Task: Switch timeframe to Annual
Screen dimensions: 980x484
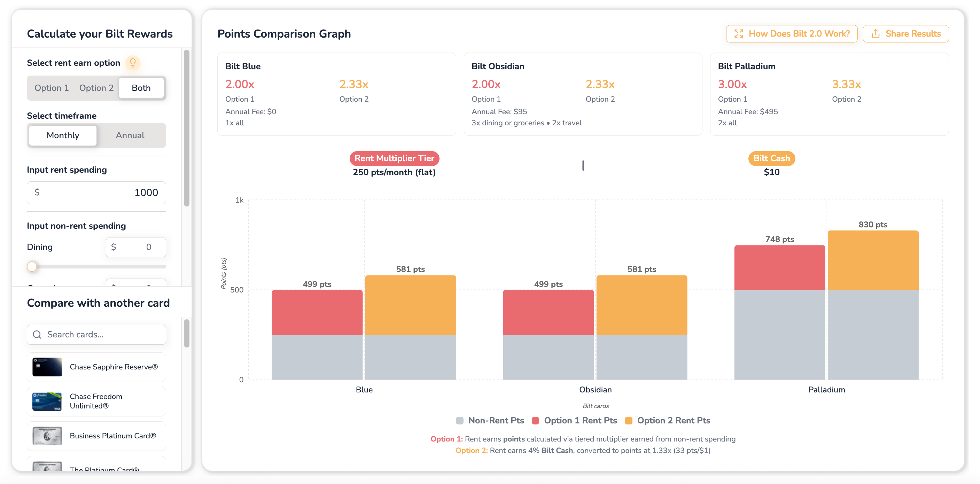Action: pos(130,135)
